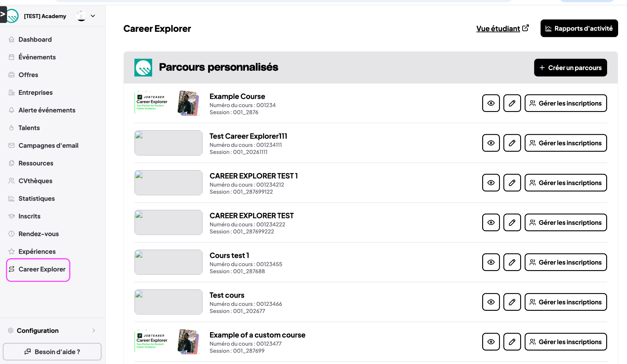Viewport: 627px width, 364px height.
Task: Open the Besoin d'aide ? help panel
Action: (52, 352)
